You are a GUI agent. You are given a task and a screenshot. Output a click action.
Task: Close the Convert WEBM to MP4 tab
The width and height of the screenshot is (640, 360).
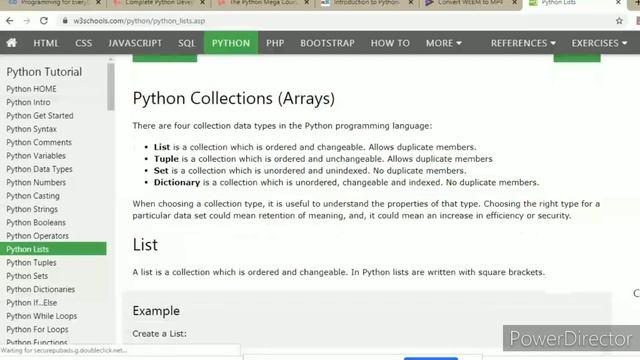click(515, 3)
